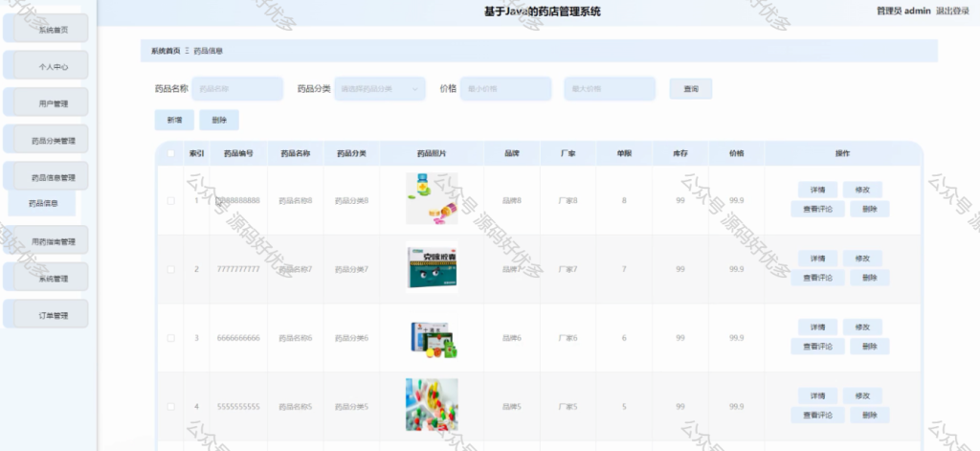Click the 药品分类8 cell

pyautogui.click(x=351, y=201)
